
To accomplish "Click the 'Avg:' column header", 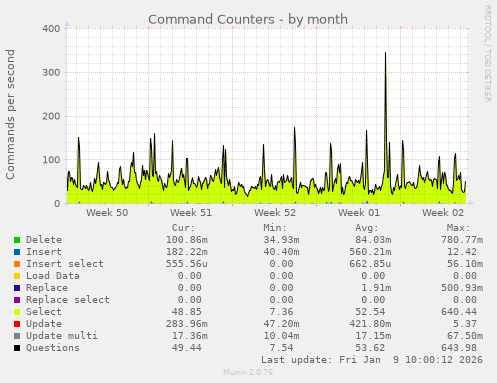I will 367,228.
